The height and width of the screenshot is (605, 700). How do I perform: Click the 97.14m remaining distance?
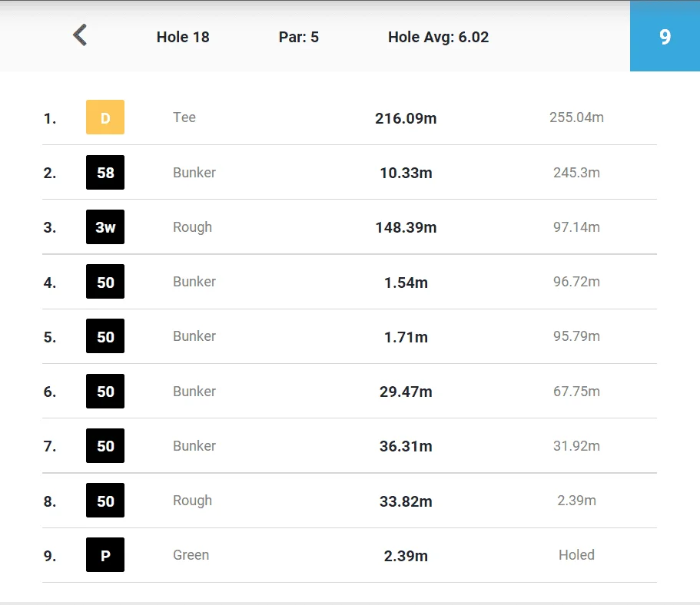point(576,227)
